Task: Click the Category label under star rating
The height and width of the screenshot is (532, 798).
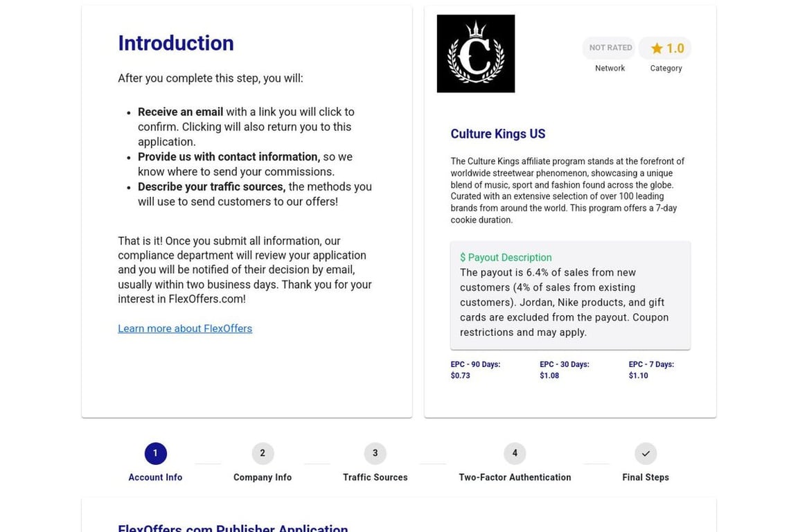Action: point(666,68)
